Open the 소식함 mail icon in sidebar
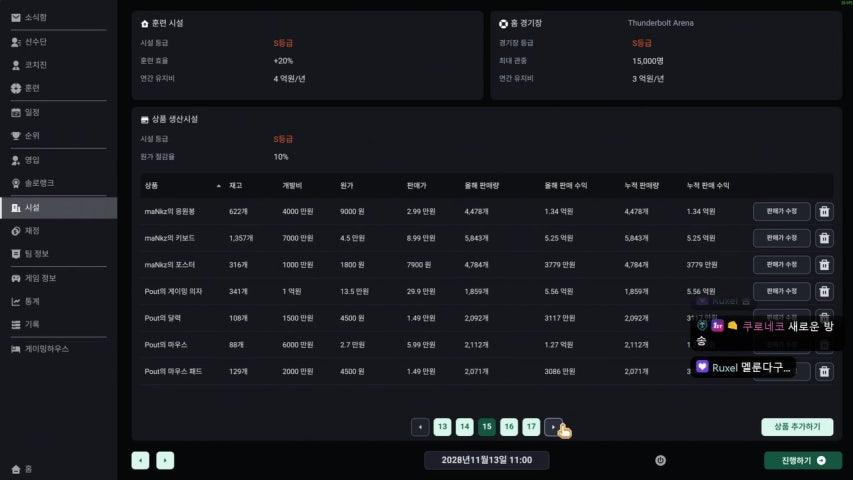The height and width of the screenshot is (480, 853). click(16, 17)
